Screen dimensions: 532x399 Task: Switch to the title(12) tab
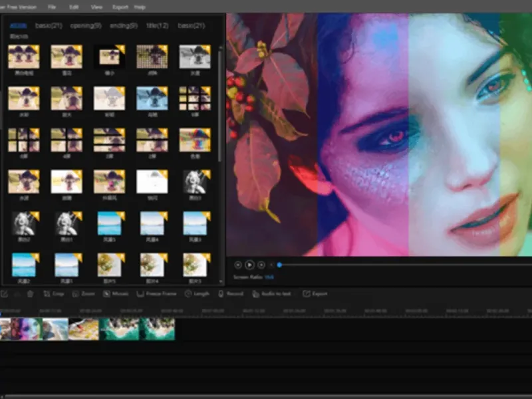[157, 25]
